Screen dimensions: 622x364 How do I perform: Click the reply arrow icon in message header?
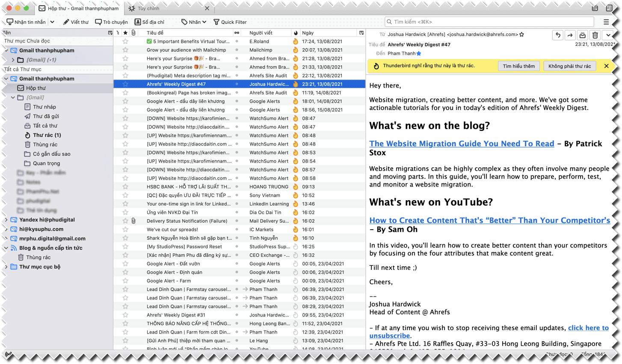click(558, 35)
